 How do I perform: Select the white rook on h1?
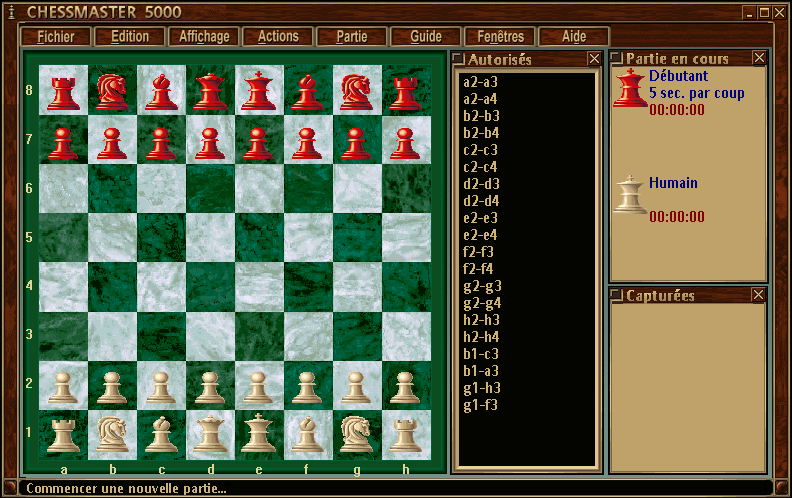[405, 435]
